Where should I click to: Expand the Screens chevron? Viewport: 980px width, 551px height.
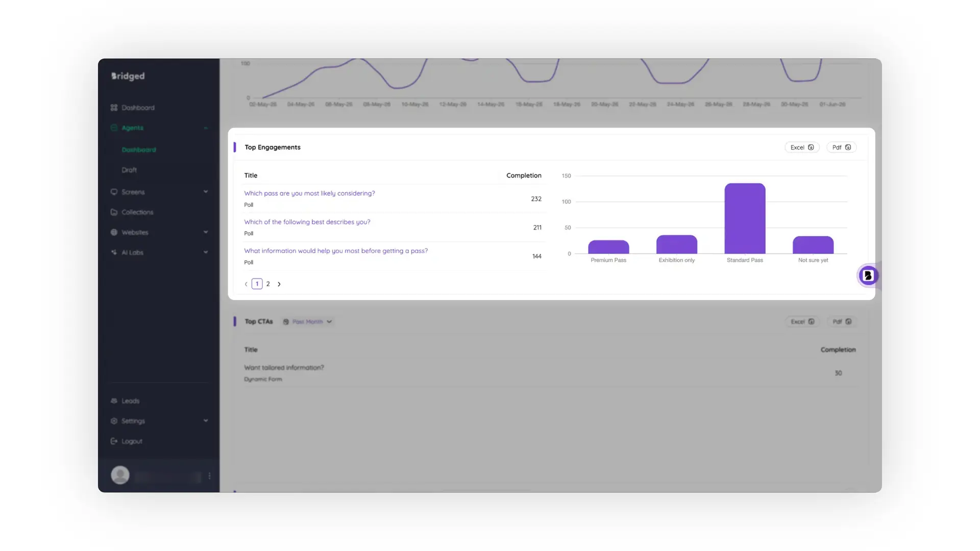pos(206,192)
